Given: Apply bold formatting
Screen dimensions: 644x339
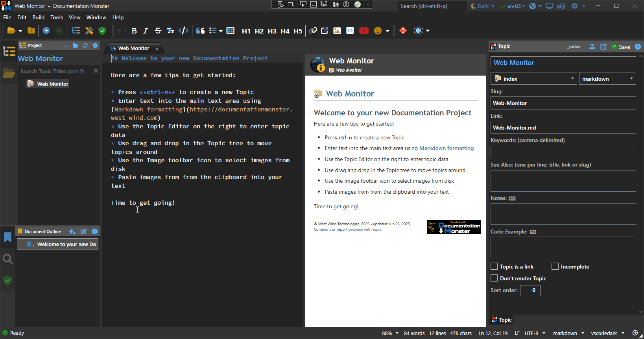Looking at the screenshot, I should pyautogui.click(x=134, y=31).
